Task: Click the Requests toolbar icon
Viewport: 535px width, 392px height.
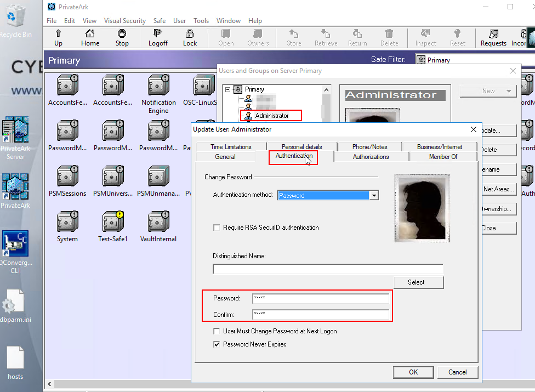Action: click(493, 38)
